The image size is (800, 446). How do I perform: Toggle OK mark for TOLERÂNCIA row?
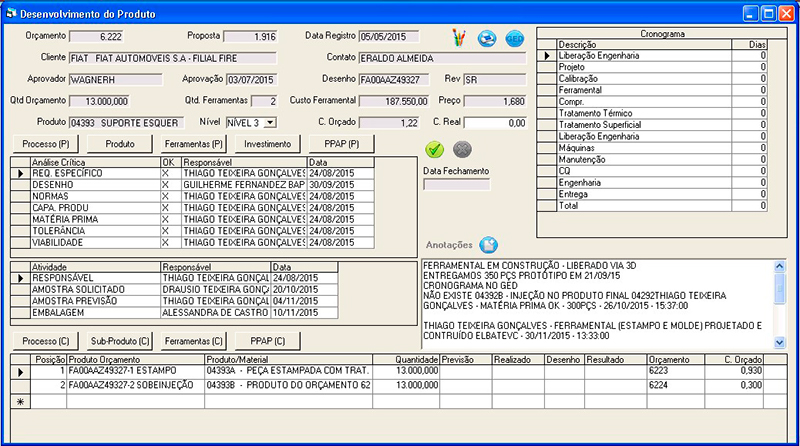171,231
